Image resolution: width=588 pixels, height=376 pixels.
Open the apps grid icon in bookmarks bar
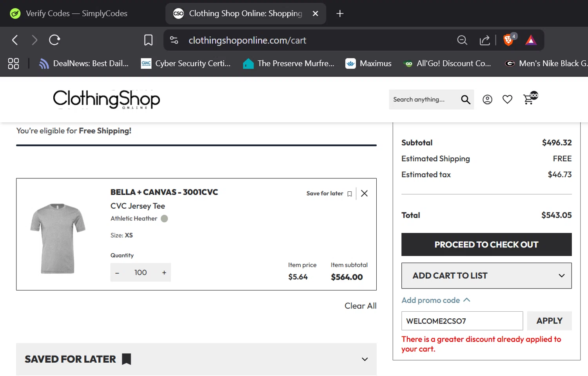pos(13,64)
